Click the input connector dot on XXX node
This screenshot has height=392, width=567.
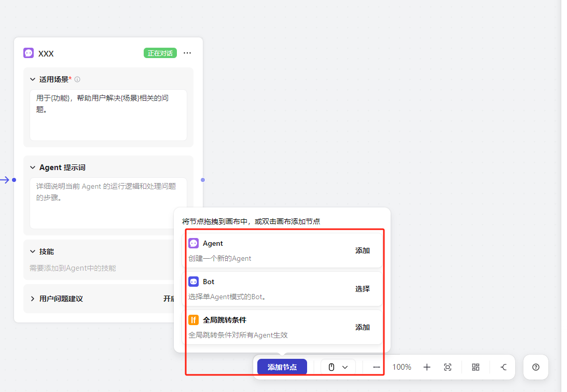click(14, 180)
